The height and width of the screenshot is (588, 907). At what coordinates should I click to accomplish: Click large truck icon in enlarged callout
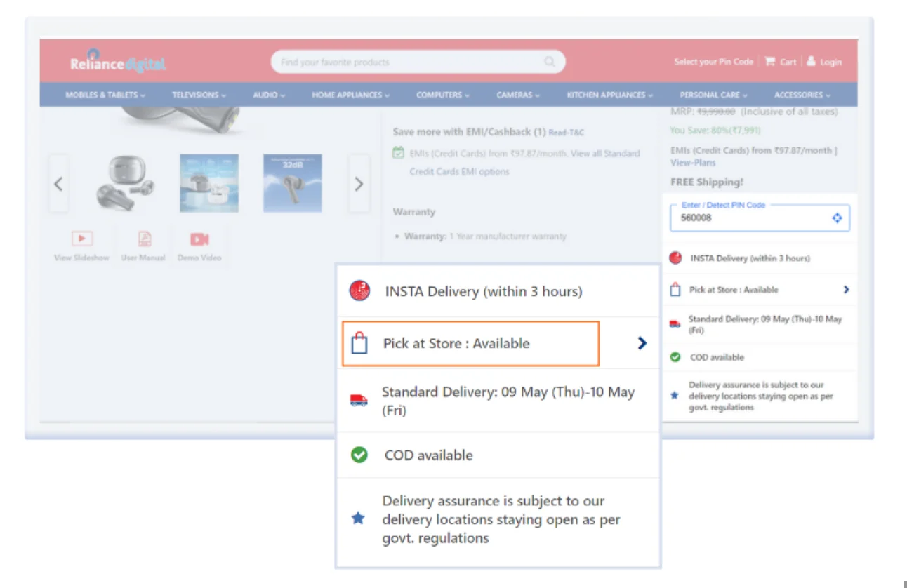tap(359, 401)
